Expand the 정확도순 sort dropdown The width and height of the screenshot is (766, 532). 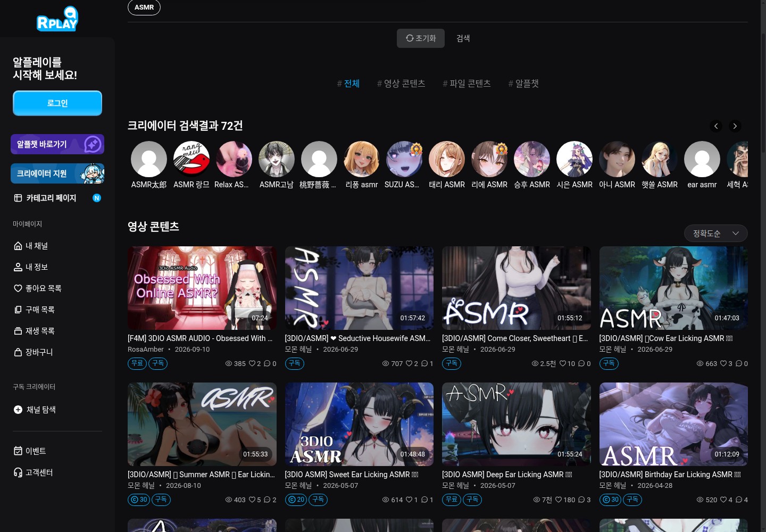(x=715, y=234)
